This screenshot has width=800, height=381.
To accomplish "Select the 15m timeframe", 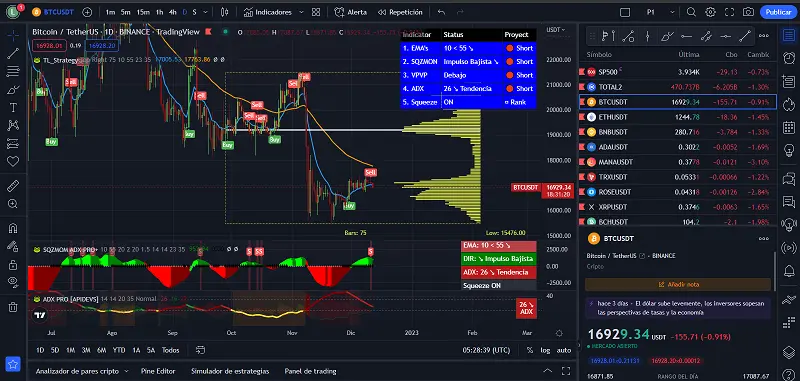I will pyautogui.click(x=143, y=12).
